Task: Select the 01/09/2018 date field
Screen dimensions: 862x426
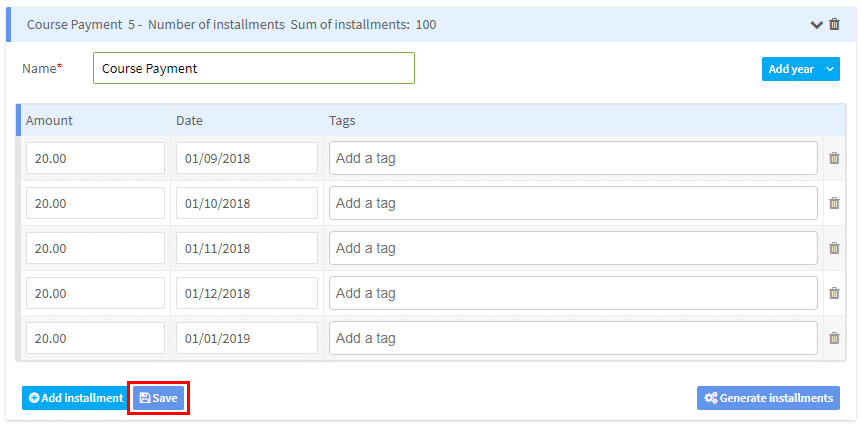Action: (246, 158)
